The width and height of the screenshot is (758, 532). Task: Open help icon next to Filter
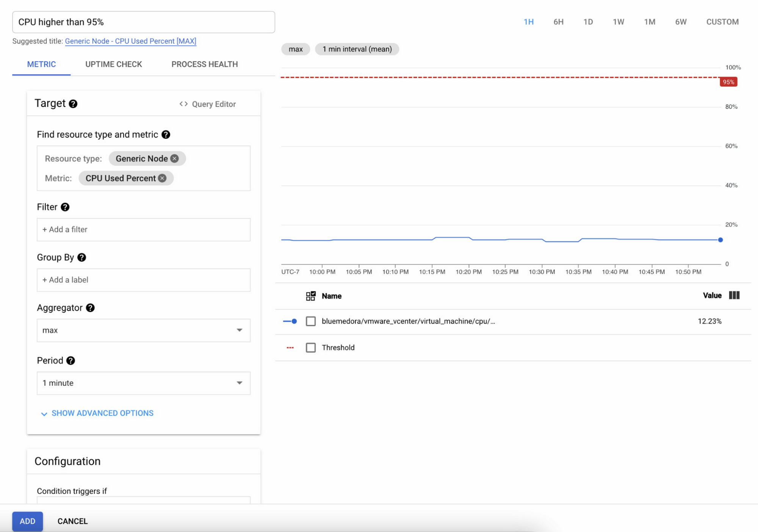point(65,207)
